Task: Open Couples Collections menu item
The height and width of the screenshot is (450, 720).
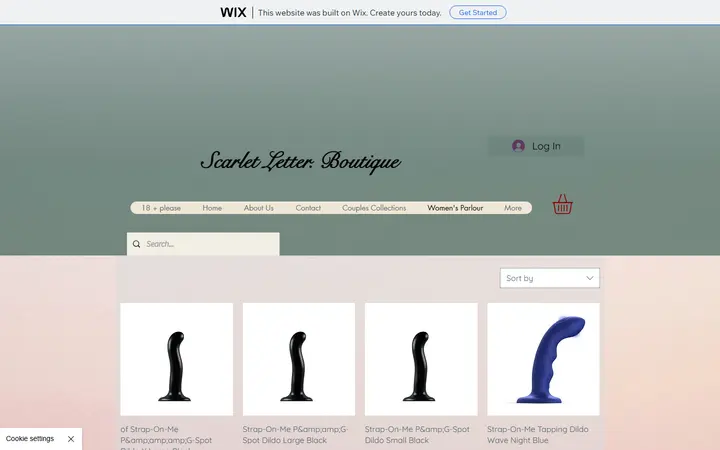Action: point(374,208)
